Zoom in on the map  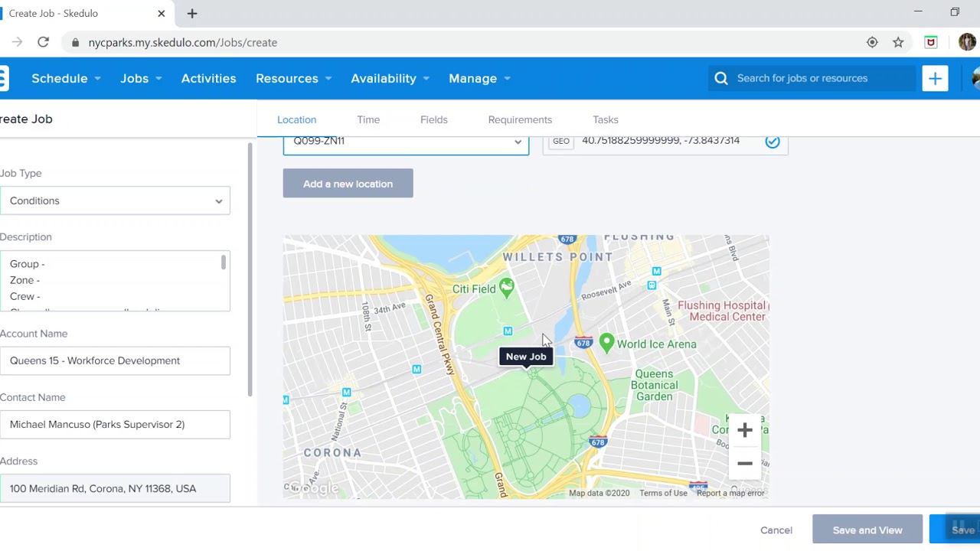[745, 430]
